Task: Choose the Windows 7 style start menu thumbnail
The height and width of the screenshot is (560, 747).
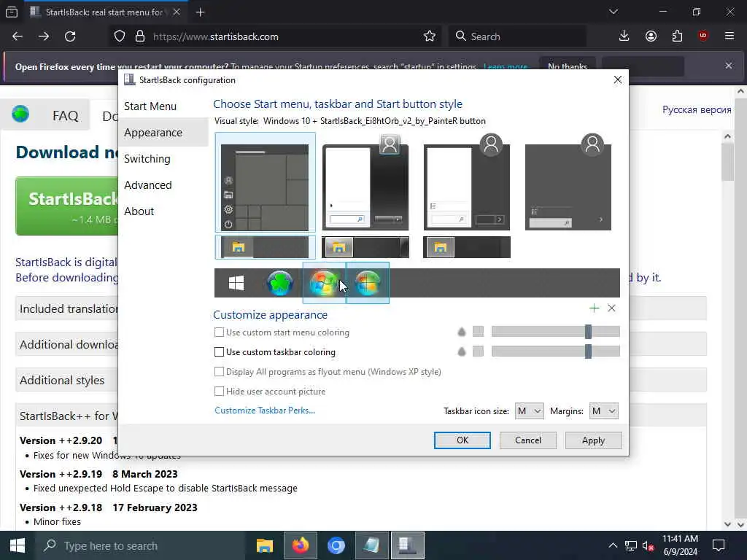Action: [366, 182]
